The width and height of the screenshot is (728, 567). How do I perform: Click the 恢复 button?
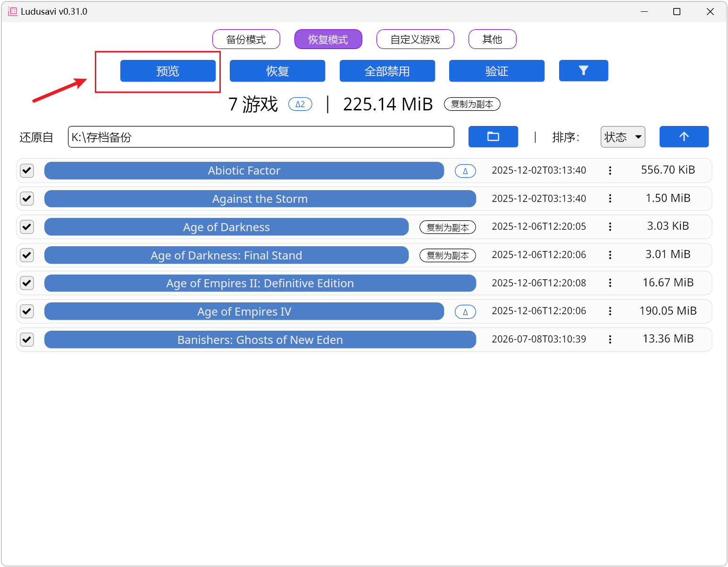click(x=277, y=71)
